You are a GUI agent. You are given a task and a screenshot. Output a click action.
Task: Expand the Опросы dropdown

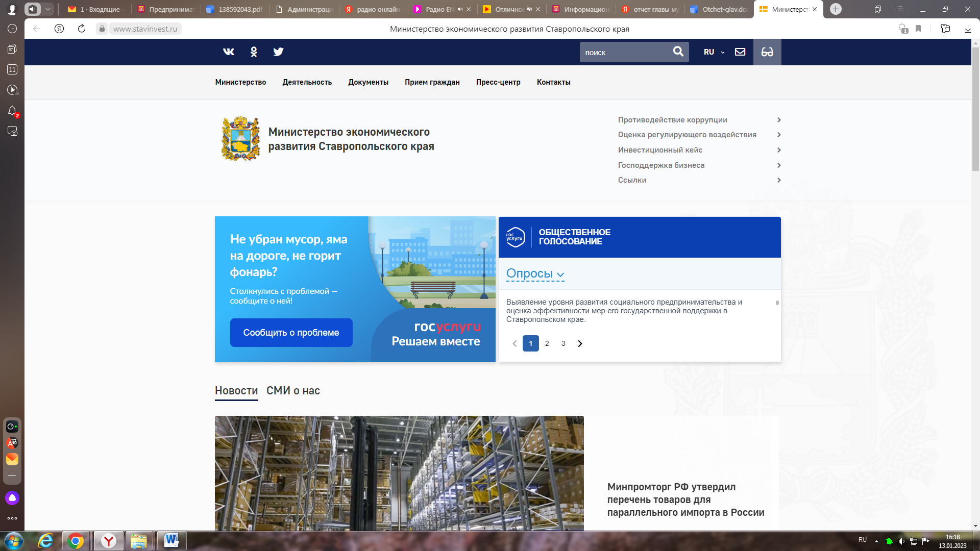pyautogui.click(x=535, y=273)
